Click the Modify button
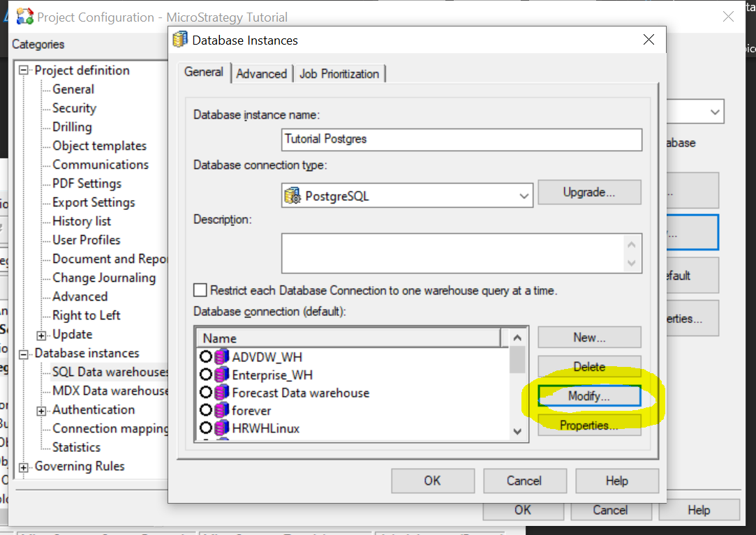The image size is (756, 535). click(589, 395)
